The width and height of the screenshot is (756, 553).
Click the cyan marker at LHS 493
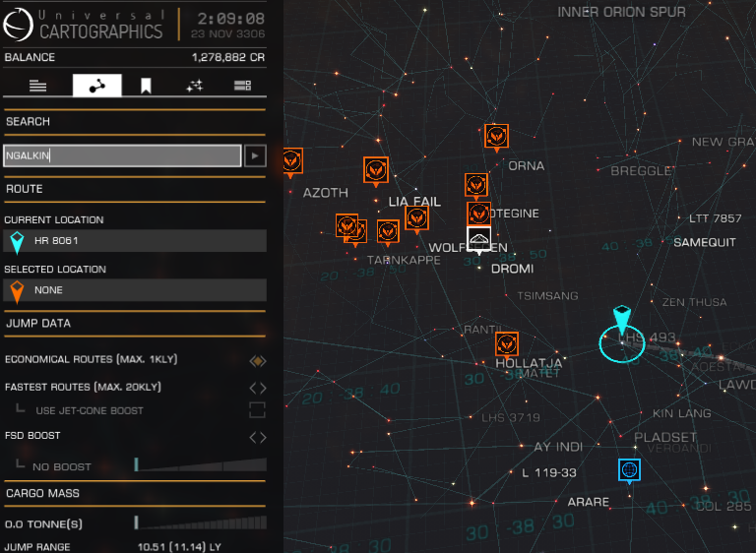pos(622,319)
